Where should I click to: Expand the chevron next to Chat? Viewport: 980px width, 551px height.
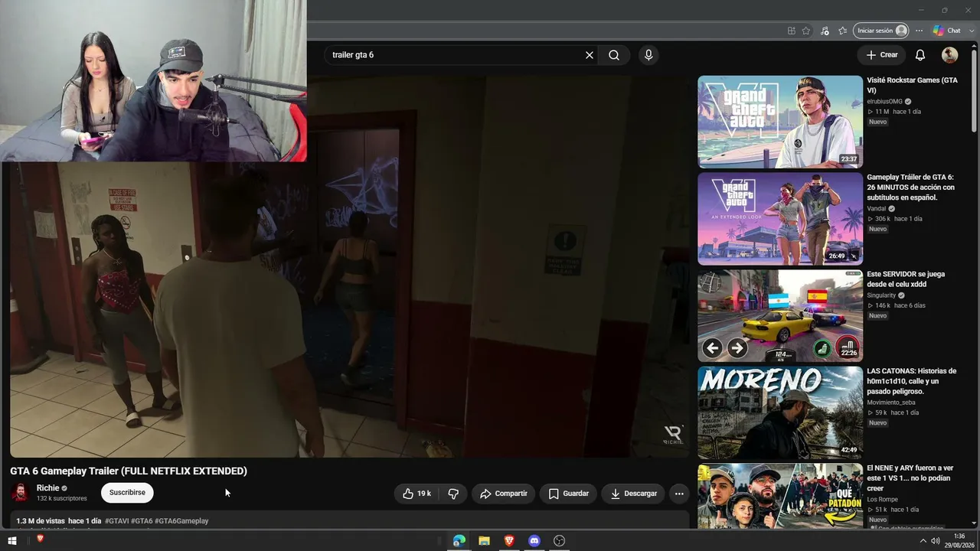(970, 31)
